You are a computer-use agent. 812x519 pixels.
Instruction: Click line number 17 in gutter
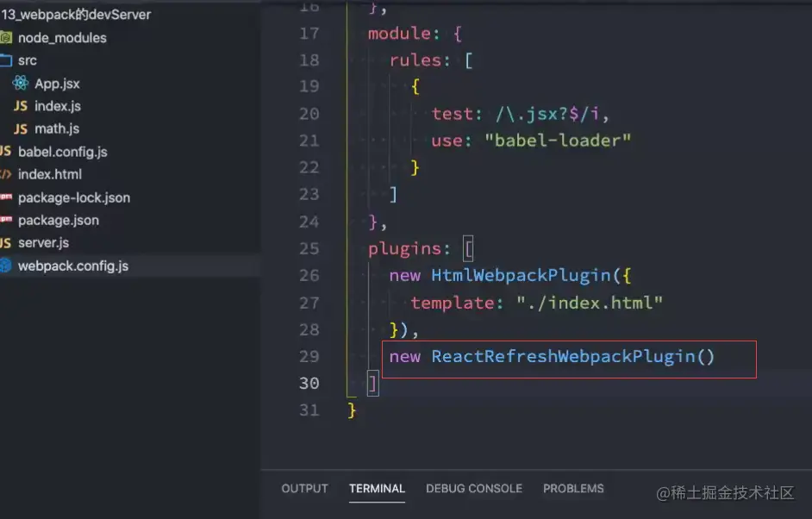309,34
